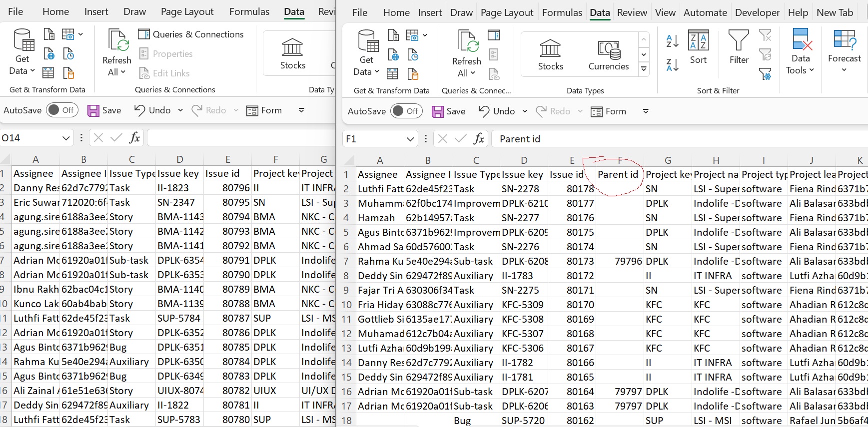Viewport: 868px width, 427px height.
Task: Sort A to Z ascending
Action: [x=673, y=41]
